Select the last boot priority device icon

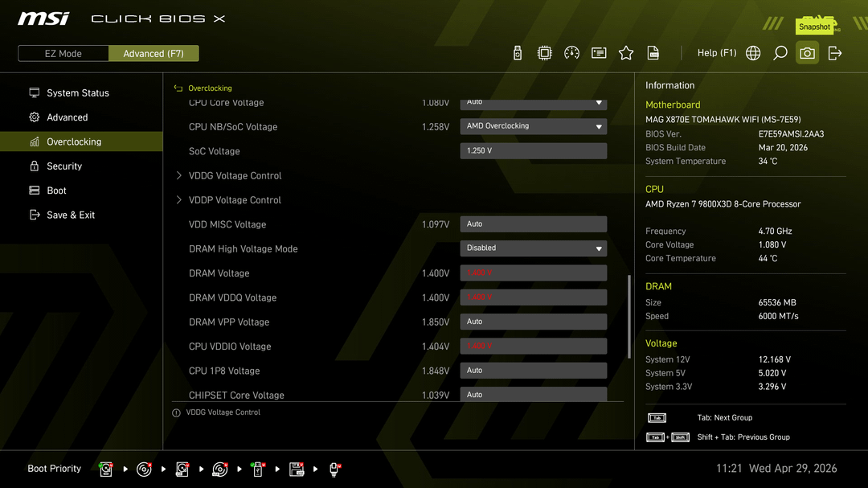pyautogui.click(x=335, y=469)
